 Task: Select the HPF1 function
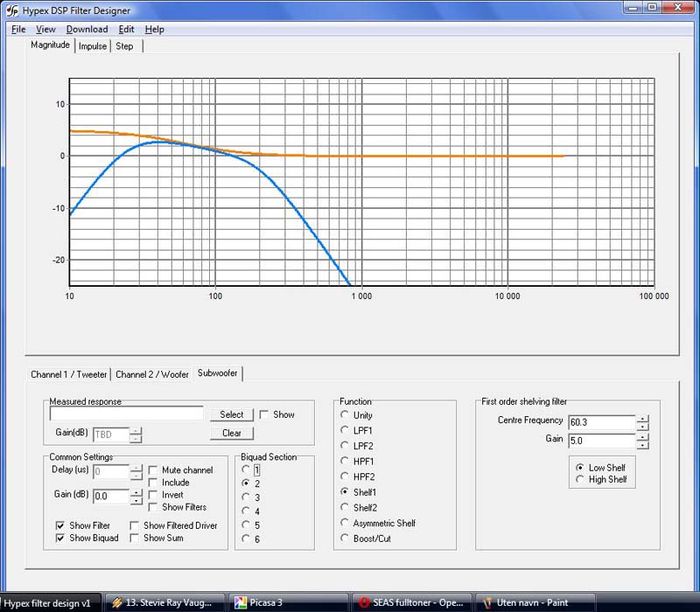[x=344, y=461]
